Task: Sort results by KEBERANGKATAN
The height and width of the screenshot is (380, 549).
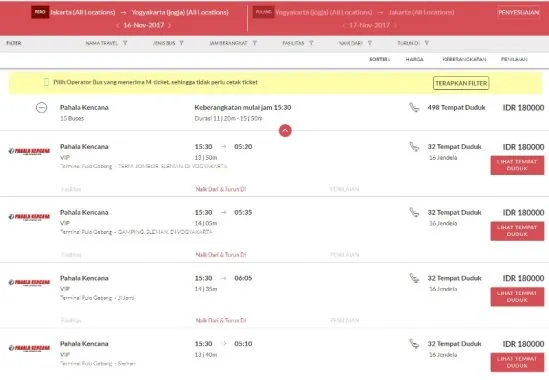Action: tap(464, 59)
